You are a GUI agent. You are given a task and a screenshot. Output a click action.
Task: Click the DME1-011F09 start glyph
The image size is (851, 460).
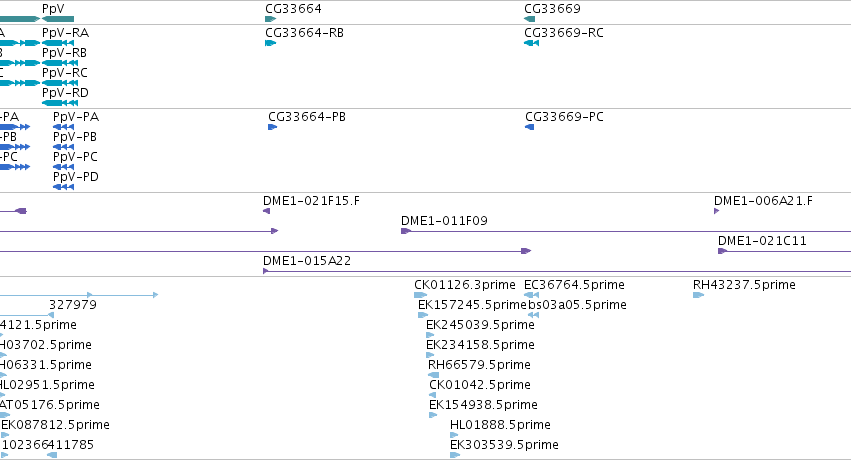pyautogui.click(x=406, y=231)
